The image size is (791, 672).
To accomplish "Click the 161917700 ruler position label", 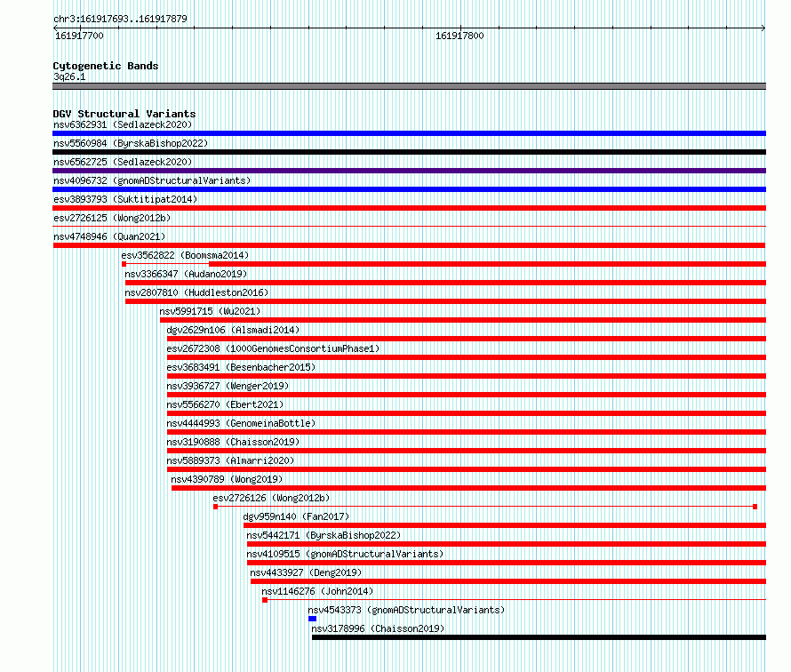I will (79, 36).
